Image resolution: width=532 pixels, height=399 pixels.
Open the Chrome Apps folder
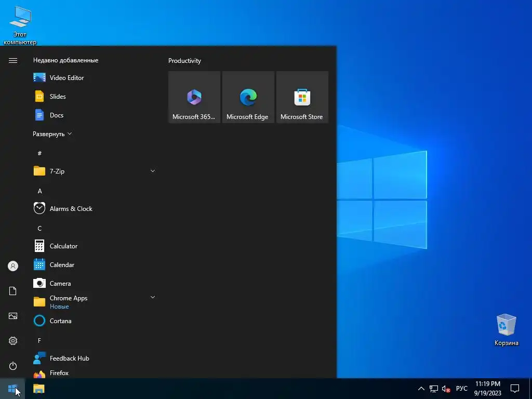point(95,302)
